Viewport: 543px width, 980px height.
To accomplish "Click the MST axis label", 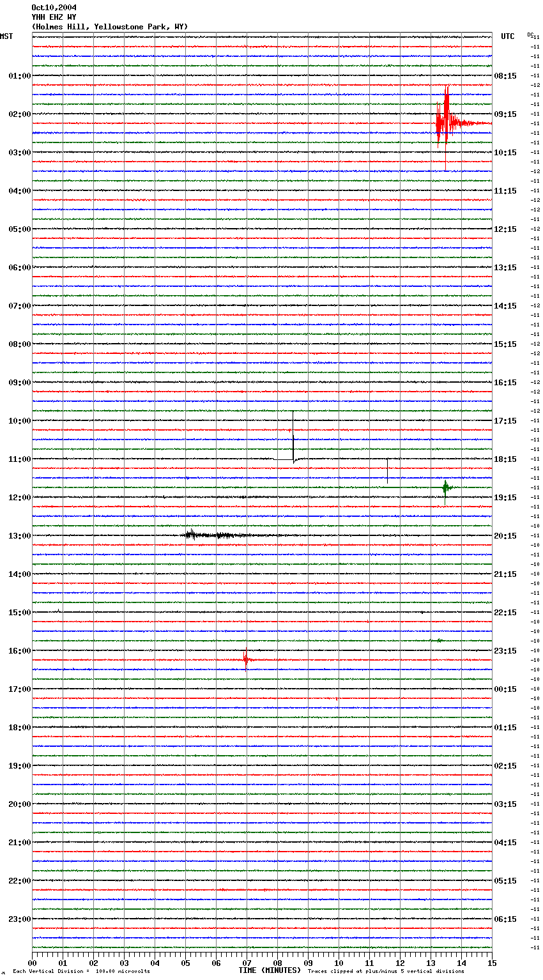I will 6,36.
